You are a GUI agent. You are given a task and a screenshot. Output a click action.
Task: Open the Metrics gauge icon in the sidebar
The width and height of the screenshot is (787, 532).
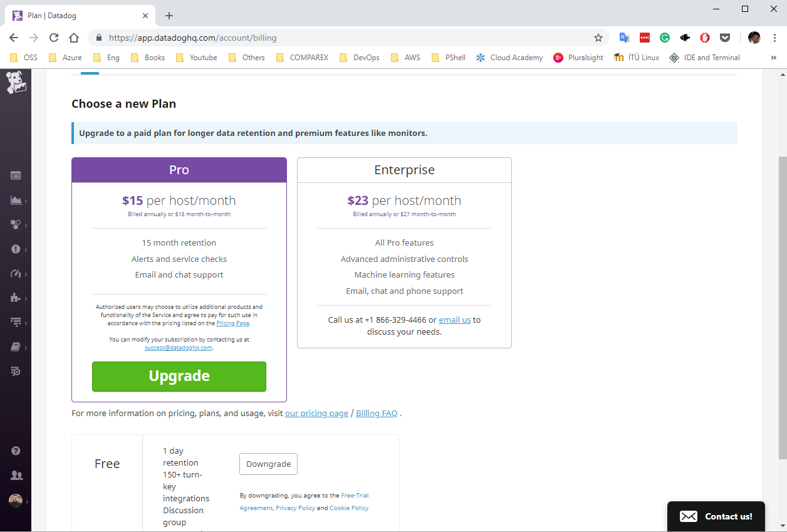pos(16,274)
